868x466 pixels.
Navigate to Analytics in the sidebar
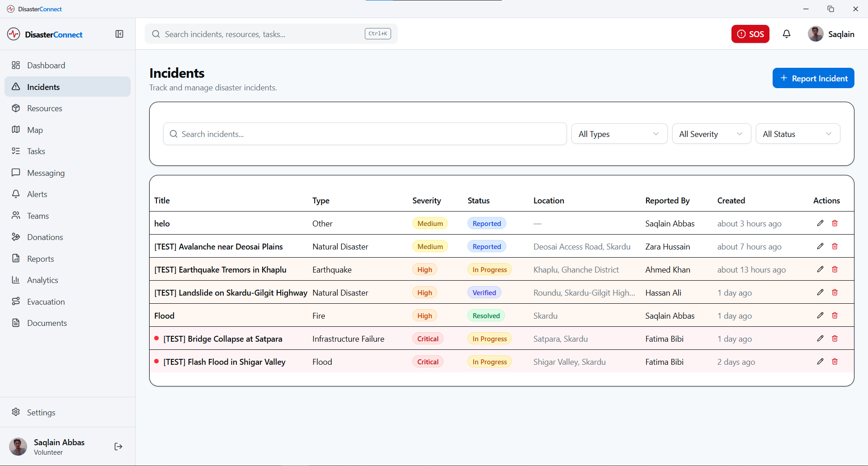pyautogui.click(x=42, y=280)
